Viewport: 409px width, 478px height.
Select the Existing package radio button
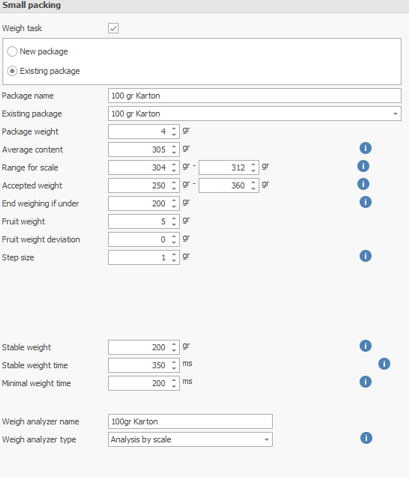tap(12, 71)
